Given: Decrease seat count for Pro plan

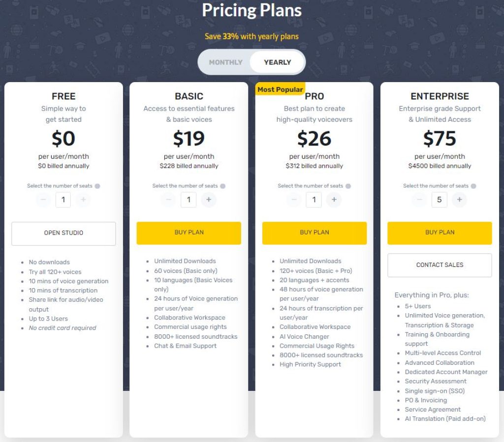Looking at the screenshot, I should point(293,200).
